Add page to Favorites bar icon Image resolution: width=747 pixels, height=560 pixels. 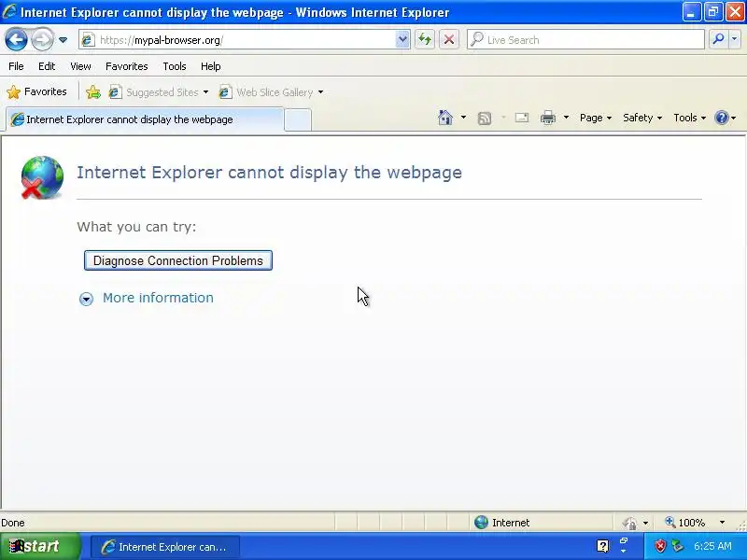point(93,91)
